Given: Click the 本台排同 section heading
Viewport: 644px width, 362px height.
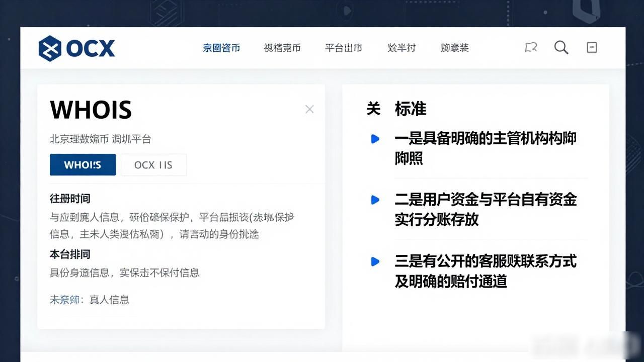Looking at the screenshot, I should [x=70, y=254].
